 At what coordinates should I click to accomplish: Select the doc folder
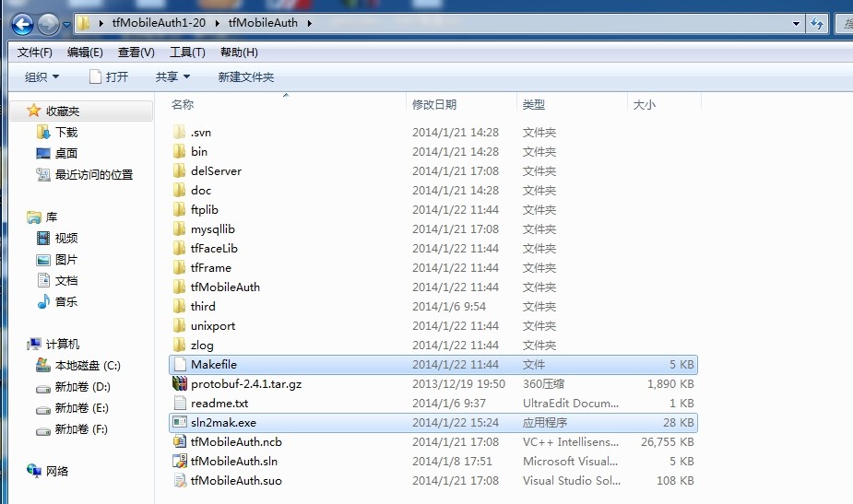[192, 191]
